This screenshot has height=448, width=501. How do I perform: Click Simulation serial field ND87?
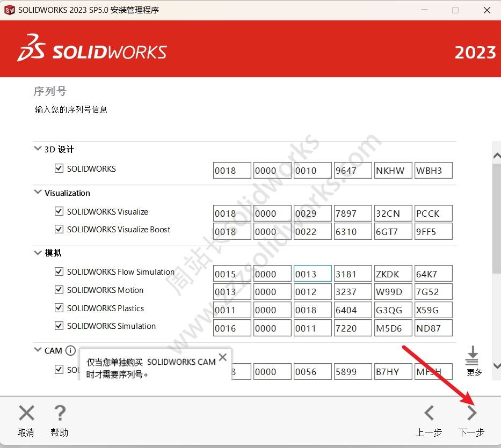(x=433, y=328)
